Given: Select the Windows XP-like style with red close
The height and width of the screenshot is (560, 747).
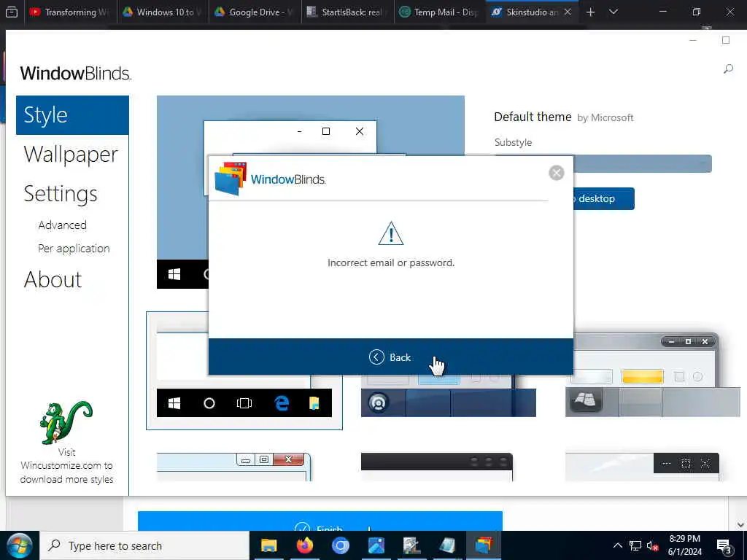Looking at the screenshot, I should (x=234, y=467).
